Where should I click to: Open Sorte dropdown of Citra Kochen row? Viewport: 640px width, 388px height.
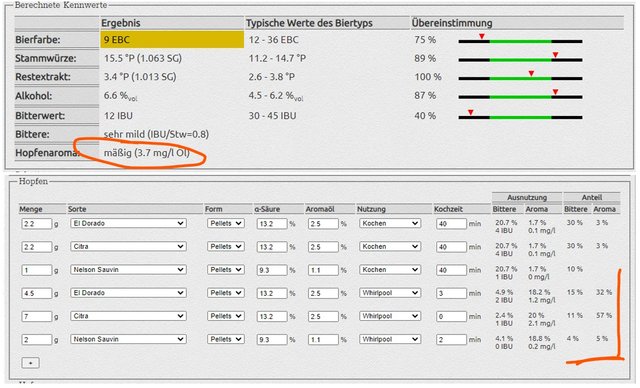pyautogui.click(x=128, y=247)
